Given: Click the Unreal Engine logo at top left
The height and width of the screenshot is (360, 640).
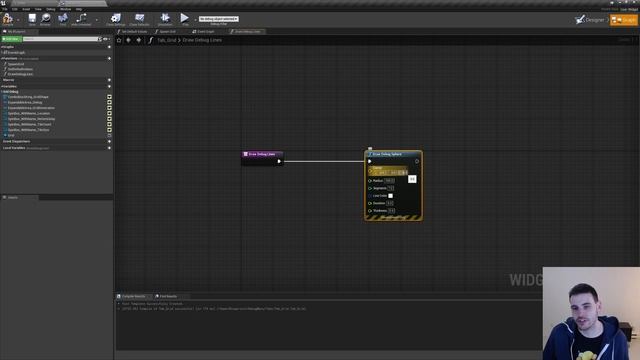Looking at the screenshot, I should point(3,3).
